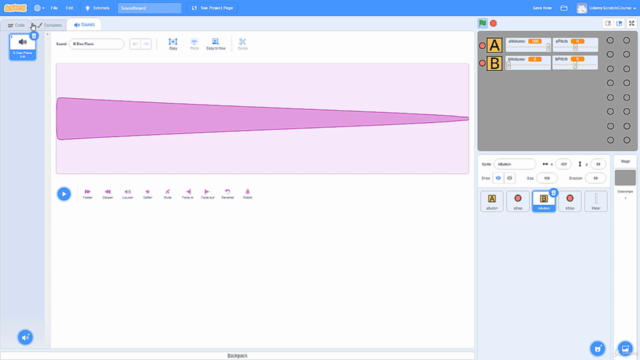Image resolution: width=640 pixels, height=360 pixels.
Task: Adjust the aPitch slider on stage
Action: [x=575, y=48]
